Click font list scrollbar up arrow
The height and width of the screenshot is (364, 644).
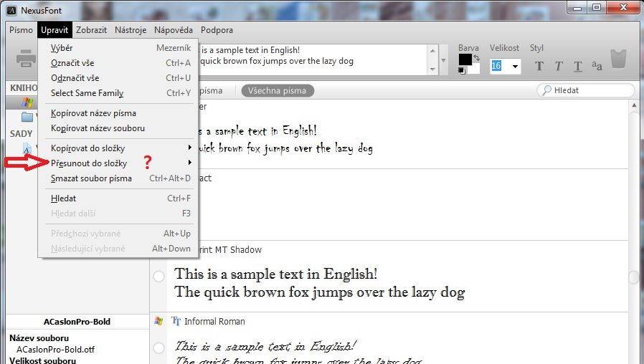point(634,106)
